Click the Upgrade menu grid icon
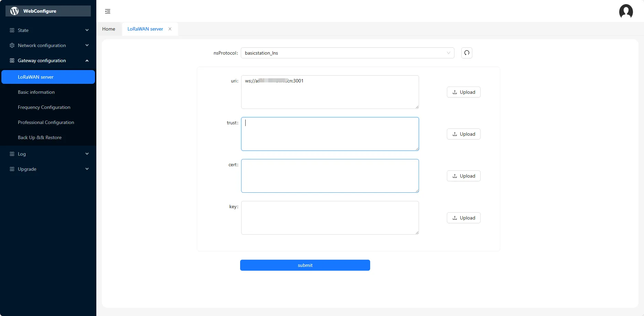Image resolution: width=644 pixels, height=316 pixels. point(12,169)
